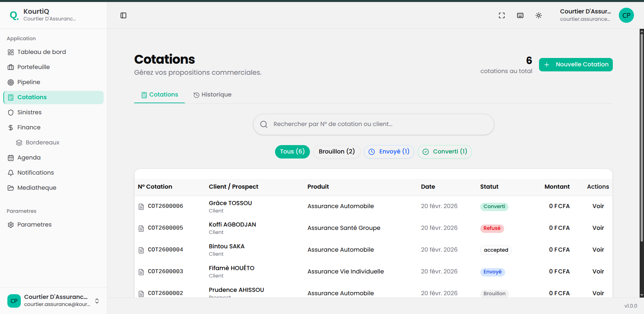
Task: Expand the Courtier D'Assurance account chevron
Action: pyautogui.click(x=97, y=301)
